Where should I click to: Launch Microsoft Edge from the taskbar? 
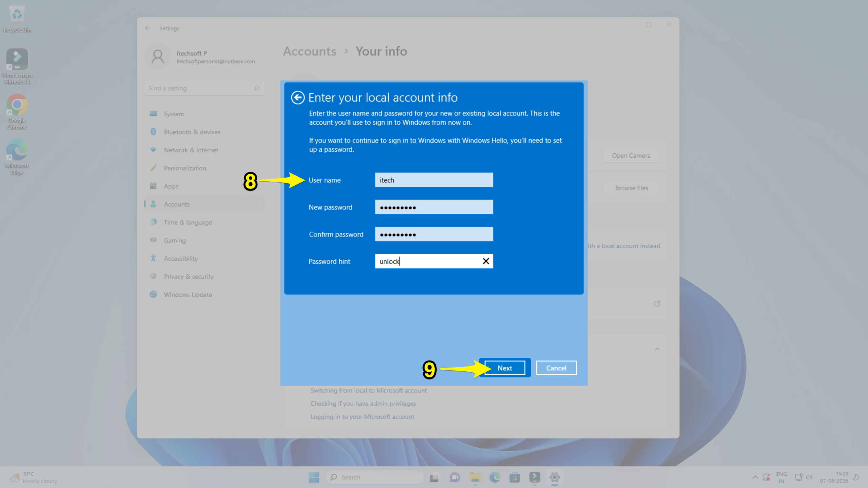[x=495, y=477]
